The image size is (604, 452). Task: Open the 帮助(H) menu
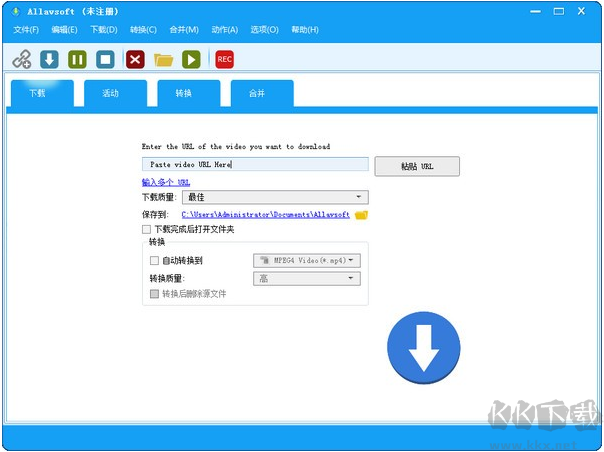[305, 30]
